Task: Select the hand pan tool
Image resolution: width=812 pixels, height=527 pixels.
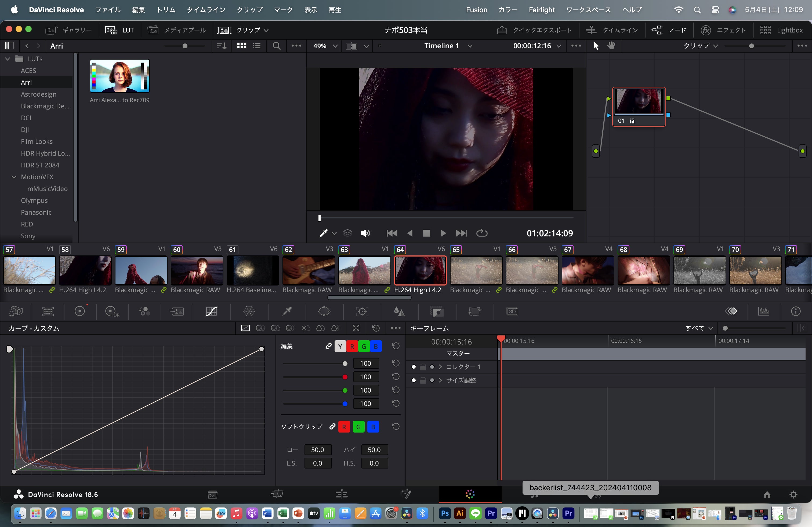Action: [x=611, y=46]
